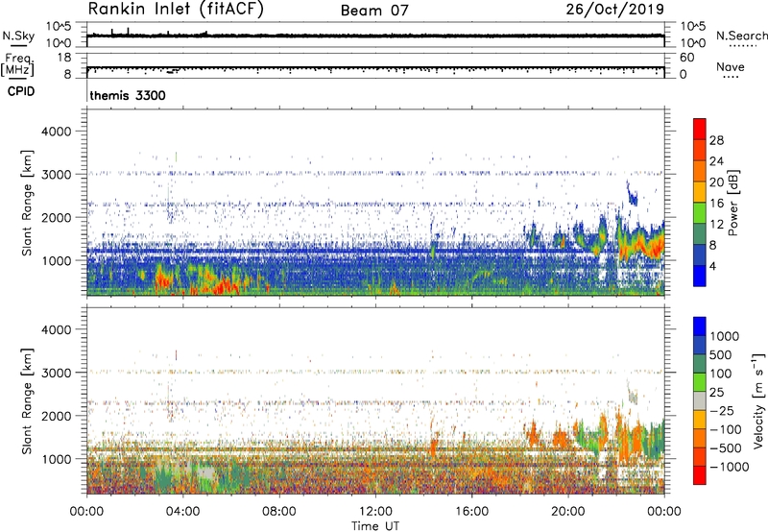Click the yellow 16–20 dB Power colorbar segment
The width and height of the screenshot is (768, 532).
click(x=700, y=192)
